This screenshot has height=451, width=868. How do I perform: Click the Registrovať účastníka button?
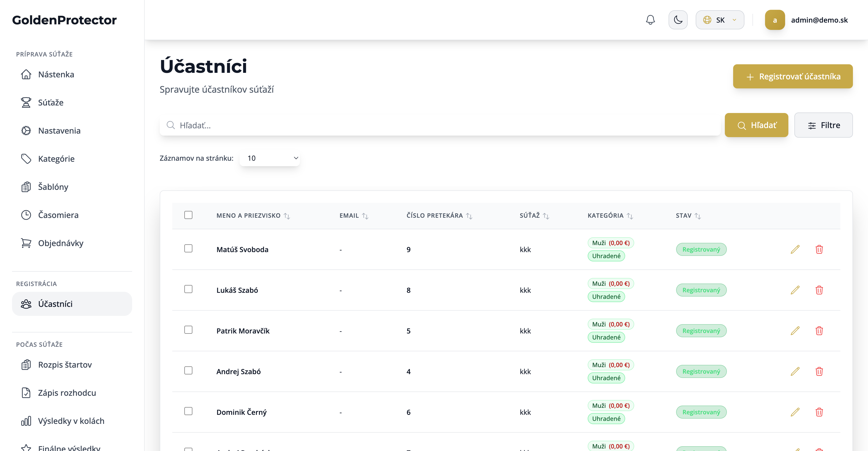coord(792,76)
